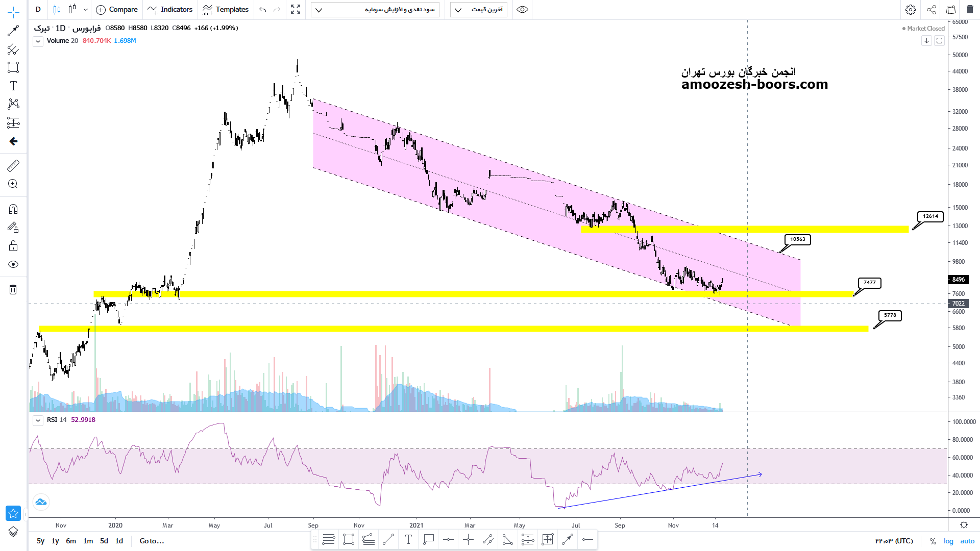Click the Compare button
This screenshot has width=980, height=551.
pos(117,10)
